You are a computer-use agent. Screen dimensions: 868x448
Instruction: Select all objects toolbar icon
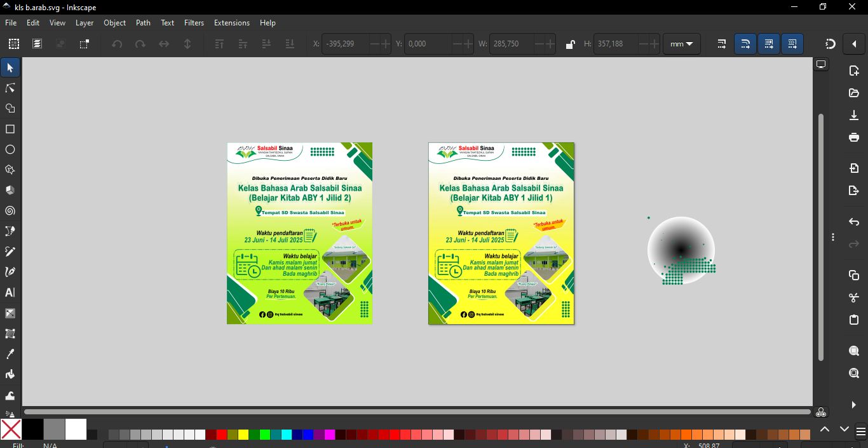point(14,44)
